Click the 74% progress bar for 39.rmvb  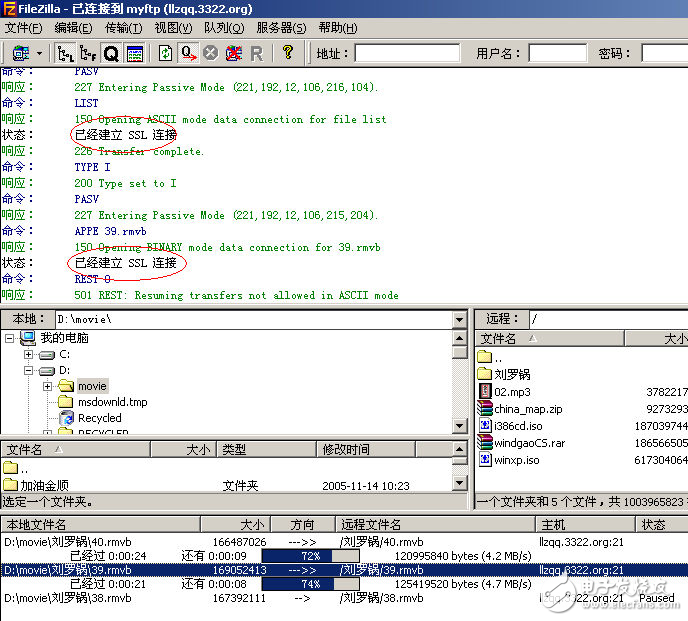[x=311, y=584]
